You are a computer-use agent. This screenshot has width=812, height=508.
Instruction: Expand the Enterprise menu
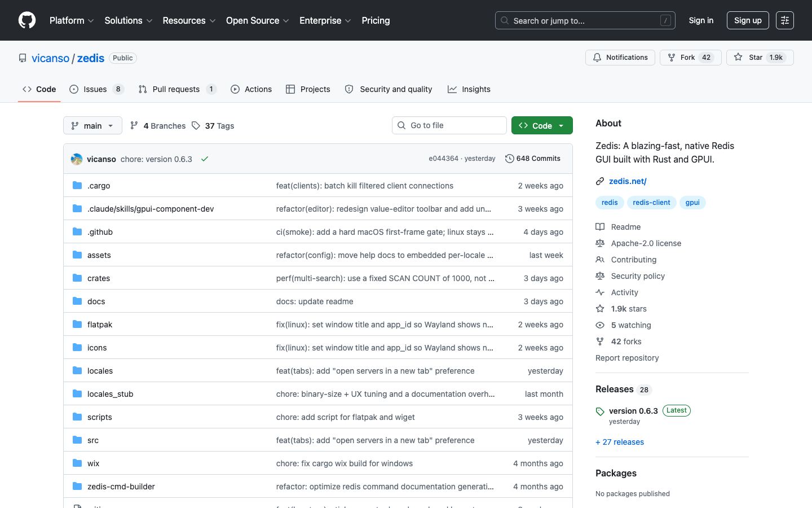pyautogui.click(x=325, y=20)
